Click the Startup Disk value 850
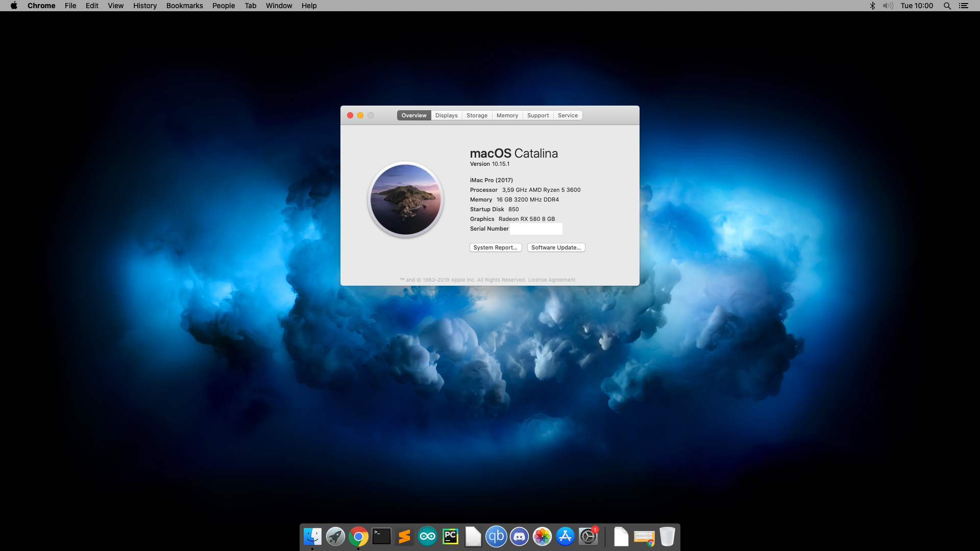 (513, 209)
